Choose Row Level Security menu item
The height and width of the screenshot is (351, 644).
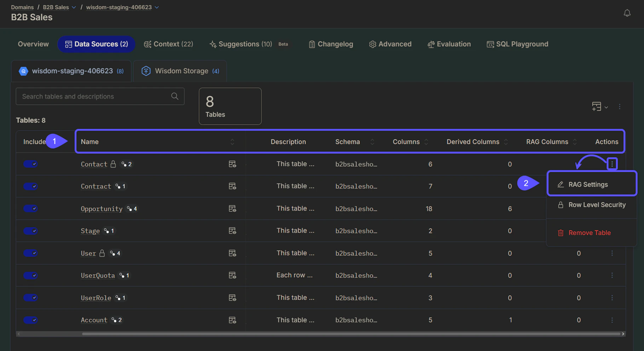click(x=592, y=205)
